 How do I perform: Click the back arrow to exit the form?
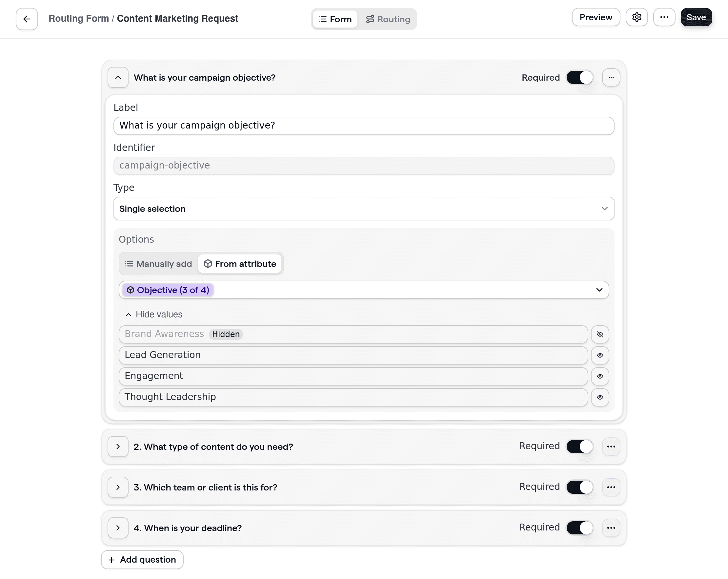pyautogui.click(x=26, y=19)
